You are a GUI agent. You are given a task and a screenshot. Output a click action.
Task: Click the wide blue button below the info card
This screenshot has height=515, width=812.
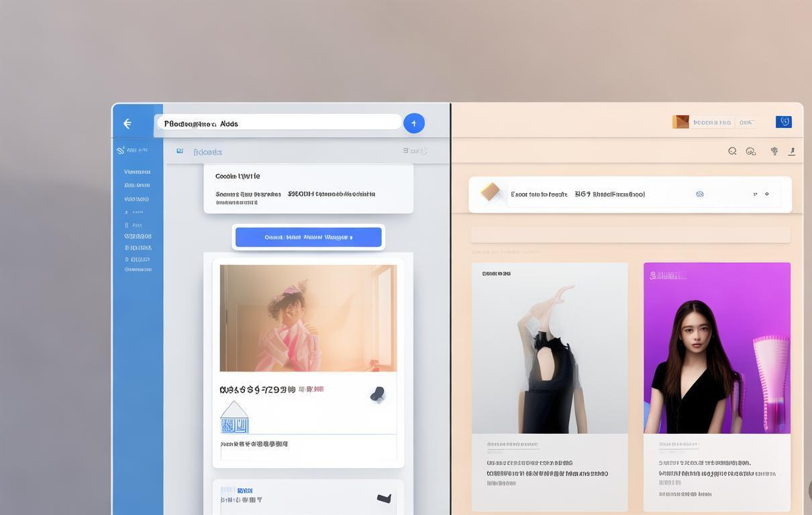(309, 237)
